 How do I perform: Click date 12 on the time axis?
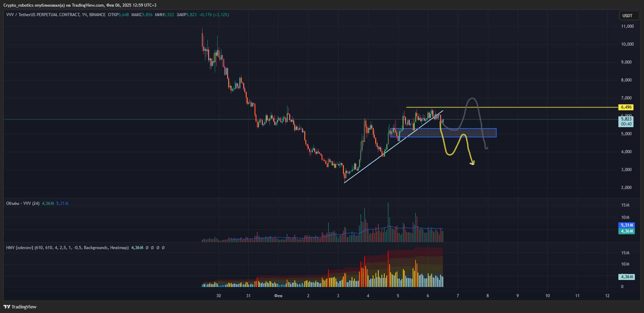tap(608, 296)
